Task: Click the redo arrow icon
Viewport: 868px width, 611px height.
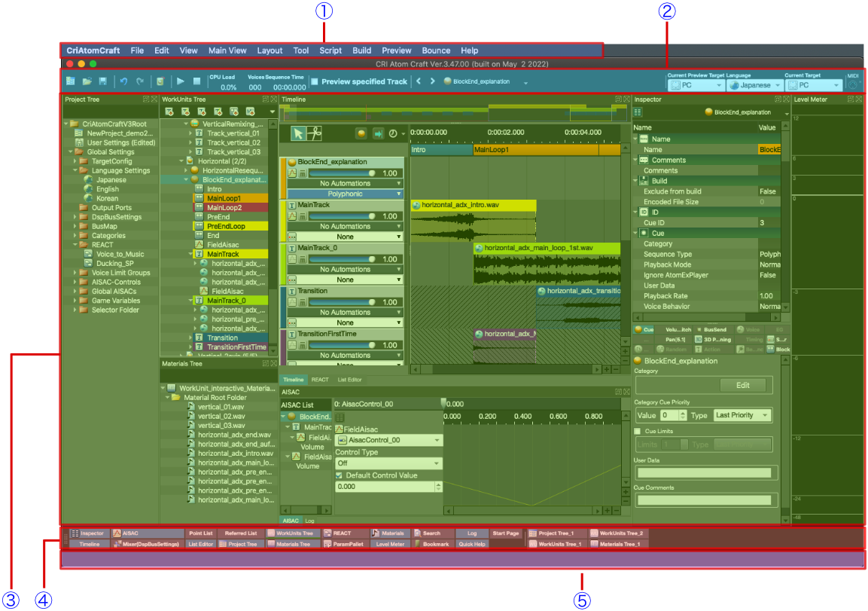Action: pos(140,81)
